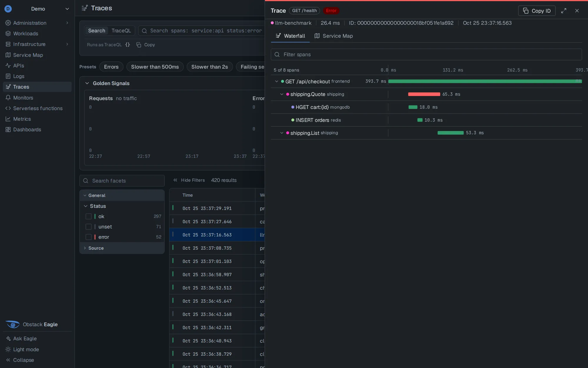Click the green shipping.List duration bar
Screen dimensions: 588x368
point(450,133)
